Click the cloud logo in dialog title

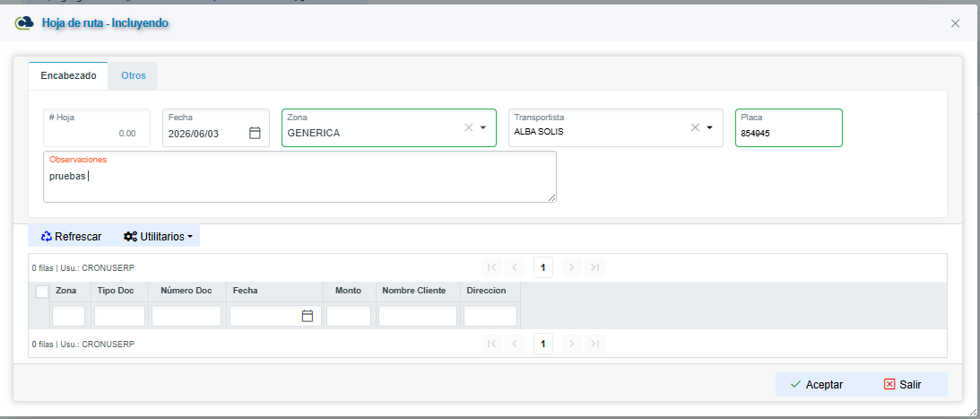[x=24, y=23]
